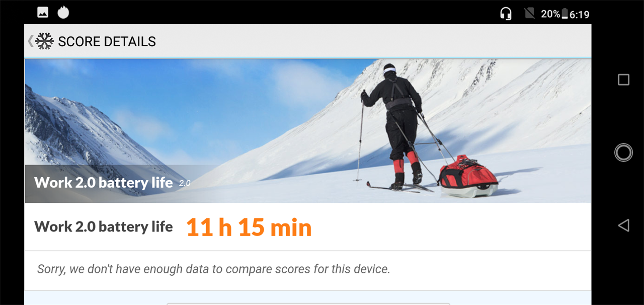The width and height of the screenshot is (644, 305).
Task: Tap the headphones status icon
Action: click(506, 14)
